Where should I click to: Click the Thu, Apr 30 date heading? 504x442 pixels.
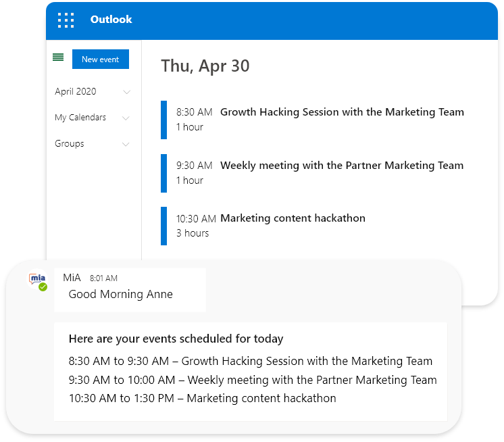(x=205, y=66)
